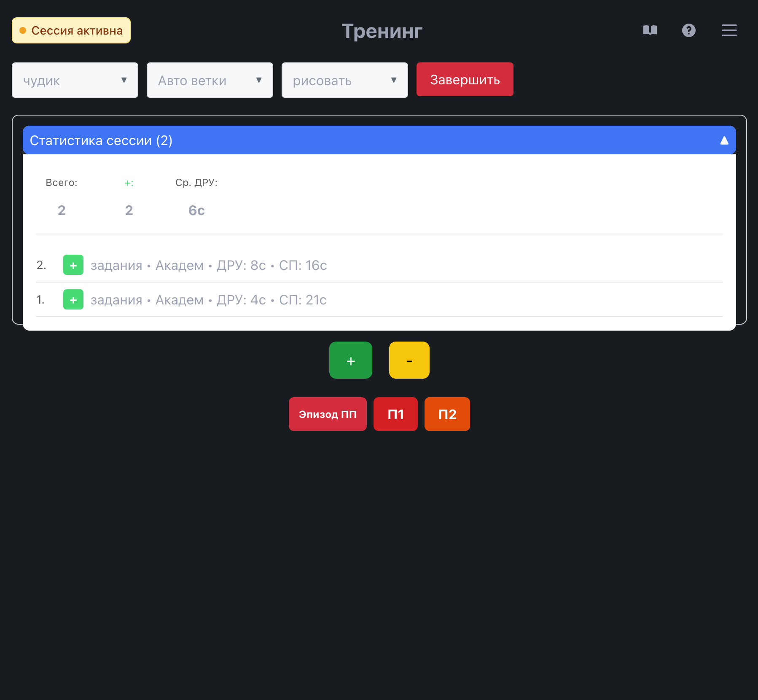Select entry 1 text with ДРУ: 4с
Viewport: 758px width, 700px height.
pos(209,300)
